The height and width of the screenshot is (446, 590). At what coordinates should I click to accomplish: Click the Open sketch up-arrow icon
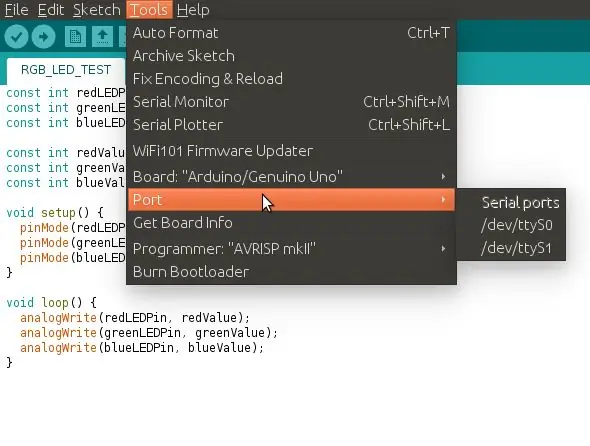coord(102,37)
